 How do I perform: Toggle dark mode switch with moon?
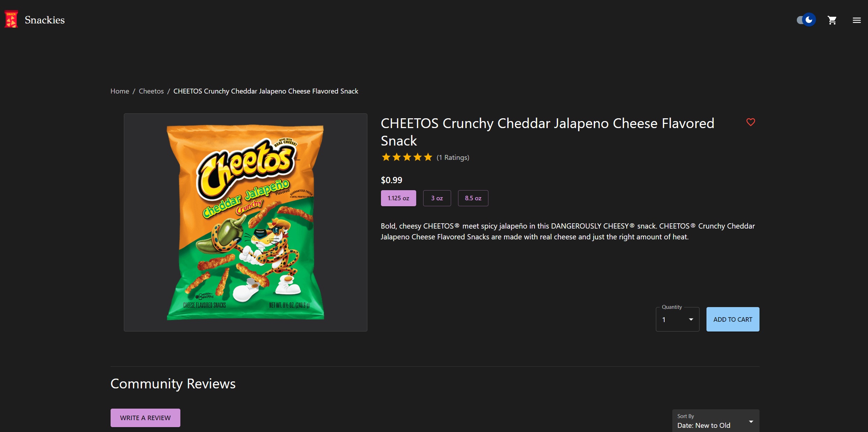pyautogui.click(x=806, y=20)
